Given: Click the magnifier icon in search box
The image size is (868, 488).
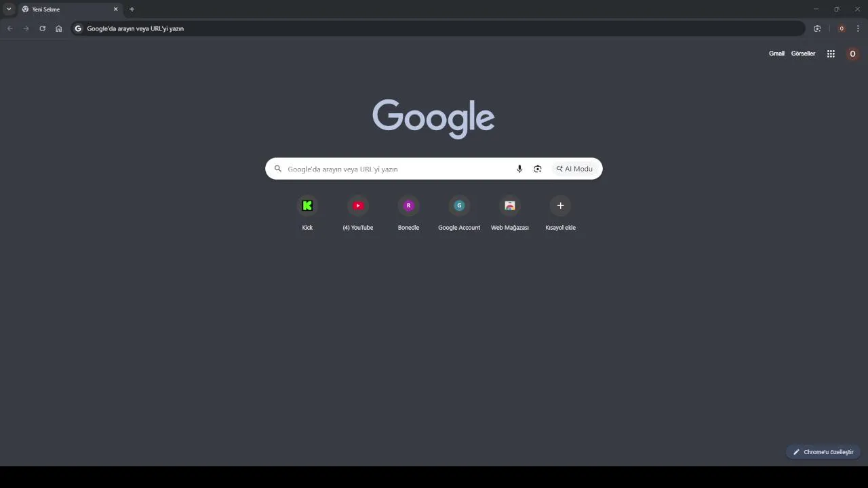Looking at the screenshot, I should (x=277, y=169).
